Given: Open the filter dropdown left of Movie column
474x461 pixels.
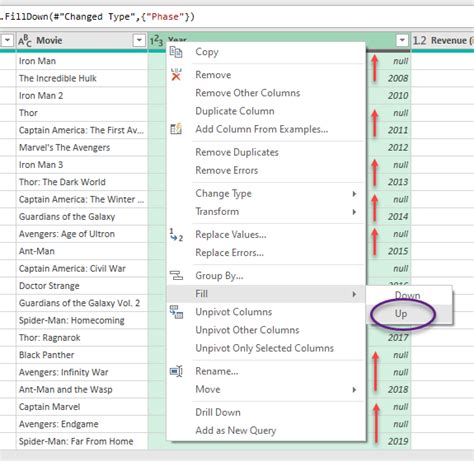Looking at the screenshot, I should (7, 41).
